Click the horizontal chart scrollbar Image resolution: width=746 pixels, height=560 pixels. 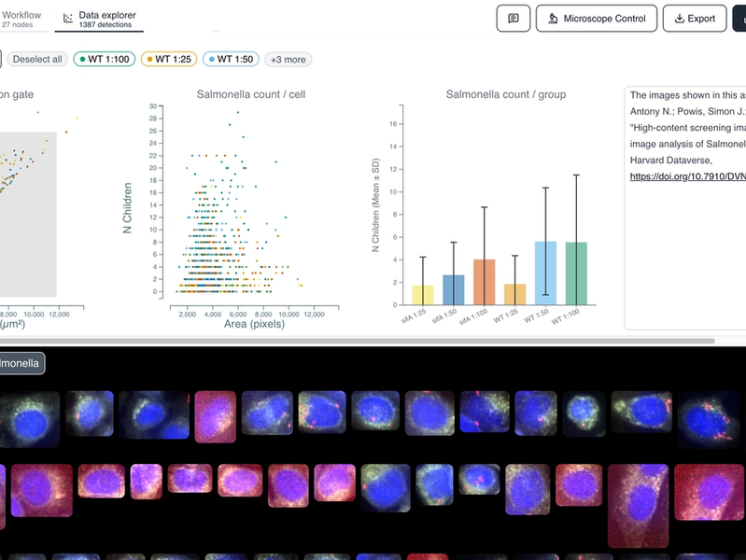[357, 341]
